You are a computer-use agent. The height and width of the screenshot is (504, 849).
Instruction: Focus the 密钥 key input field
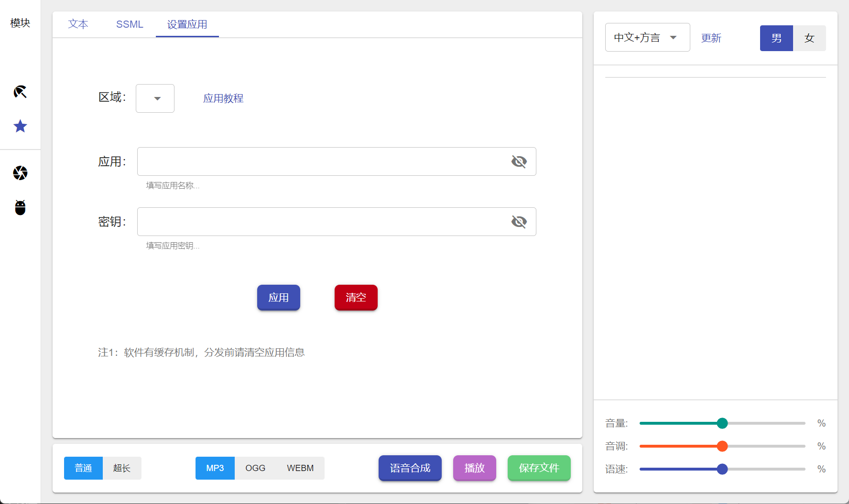pos(337,222)
